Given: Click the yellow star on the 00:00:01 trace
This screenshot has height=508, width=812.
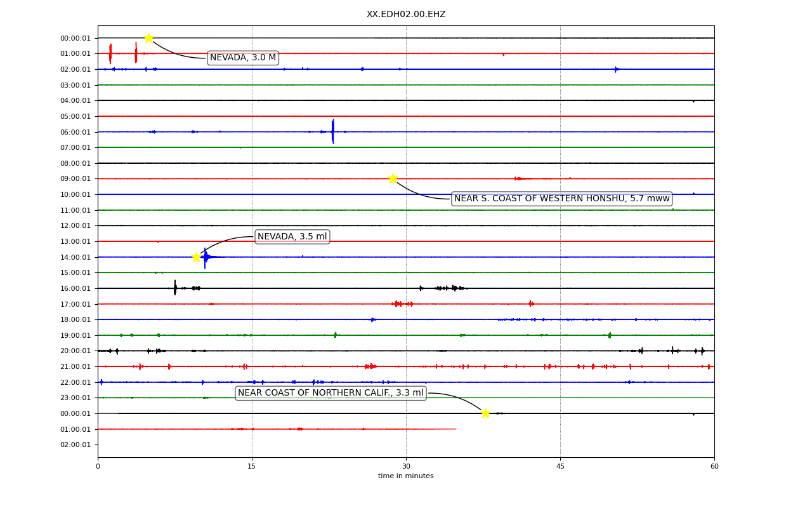Looking at the screenshot, I should tap(148, 38).
